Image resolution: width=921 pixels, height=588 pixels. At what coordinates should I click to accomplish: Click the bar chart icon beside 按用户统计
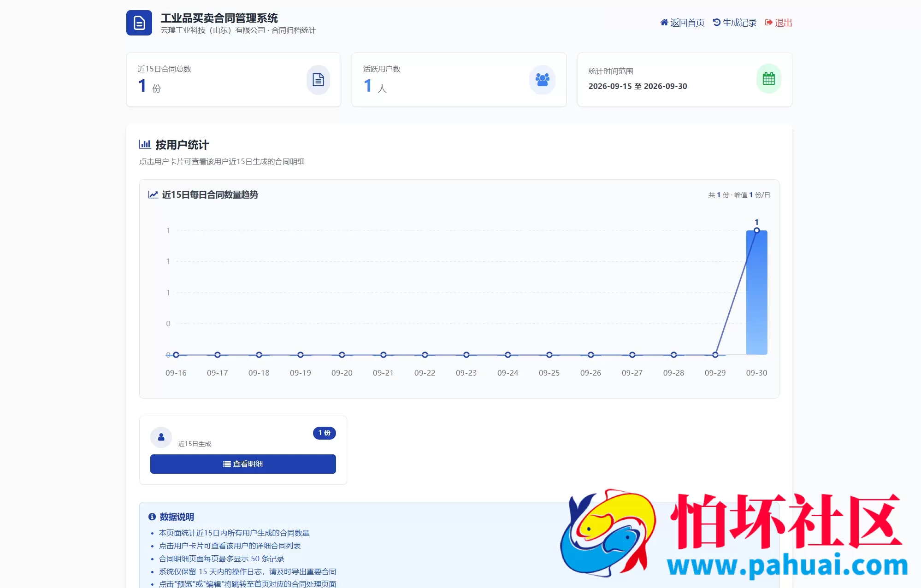[x=145, y=144]
